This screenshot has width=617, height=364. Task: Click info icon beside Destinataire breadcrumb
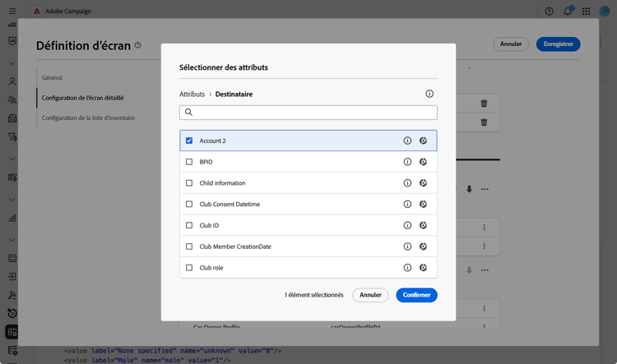pyautogui.click(x=429, y=94)
